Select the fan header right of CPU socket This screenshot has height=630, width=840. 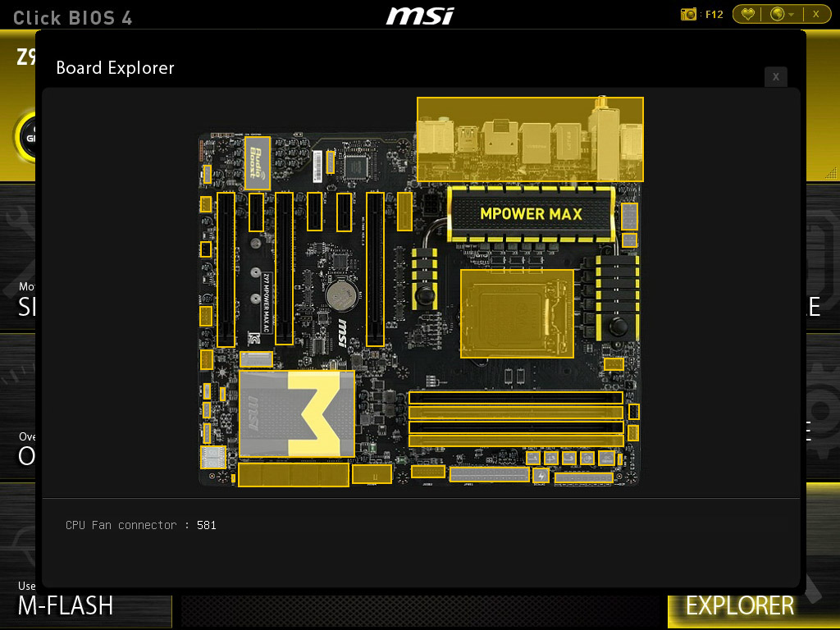click(x=614, y=364)
